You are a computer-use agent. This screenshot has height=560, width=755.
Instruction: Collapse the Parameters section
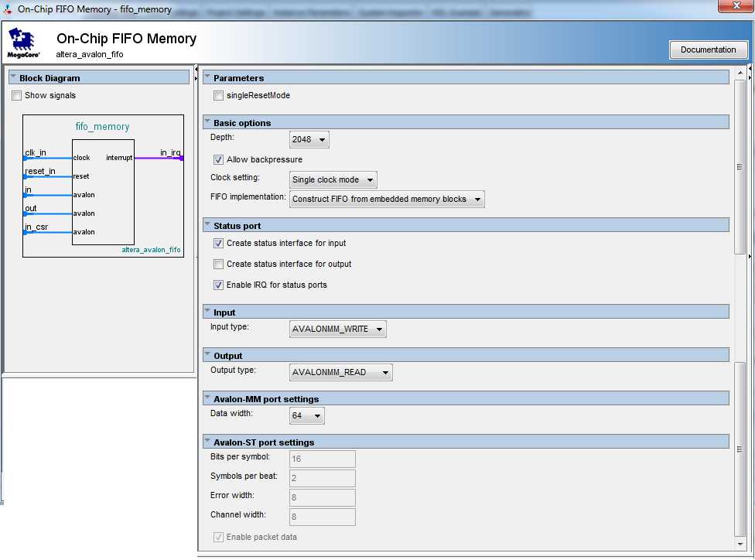coord(207,77)
